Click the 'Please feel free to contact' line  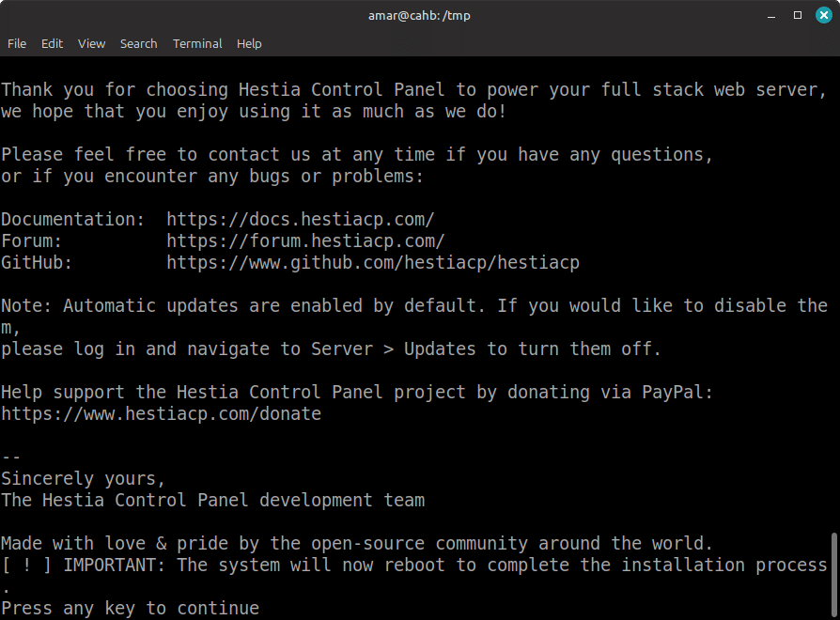point(357,155)
